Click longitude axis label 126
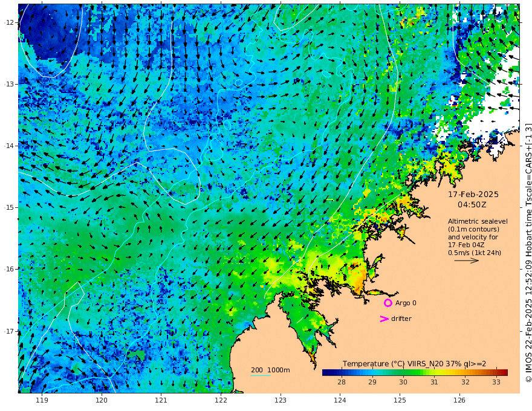532x411 pixels. 459,400
